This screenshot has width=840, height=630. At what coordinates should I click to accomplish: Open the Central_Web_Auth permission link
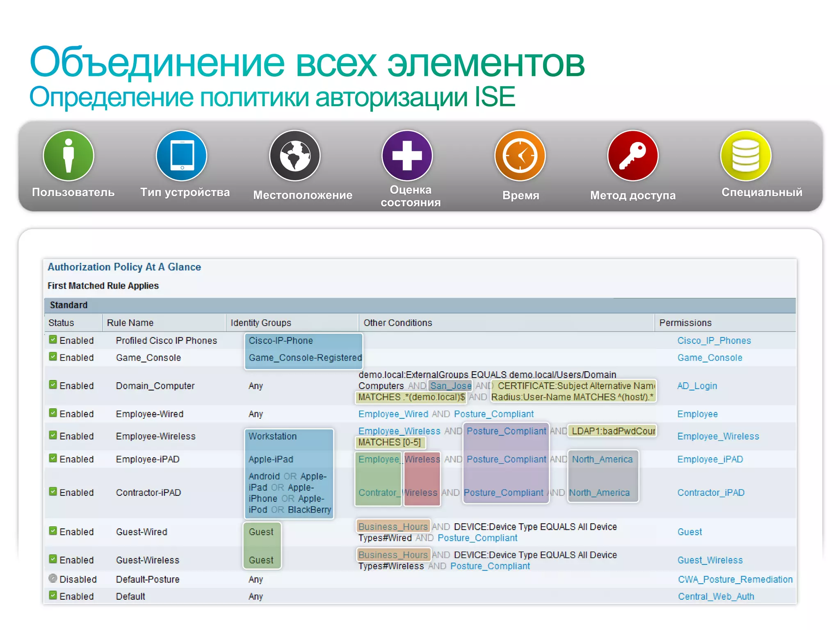(x=716, y=597)
